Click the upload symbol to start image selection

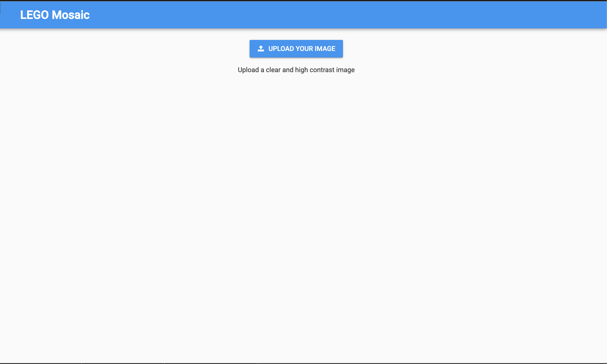261,49
